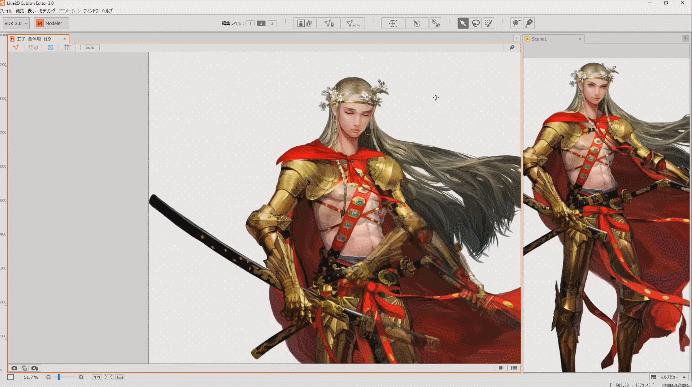Click the pin tool icon in toolbar
The image size is (692, 387).
point(529,23)
